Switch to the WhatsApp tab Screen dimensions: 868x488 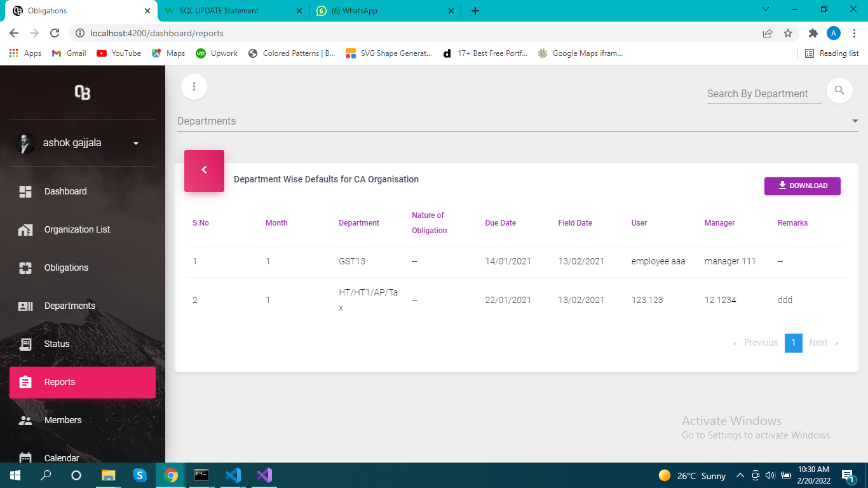pyautogui.click(x=386, y=11)
